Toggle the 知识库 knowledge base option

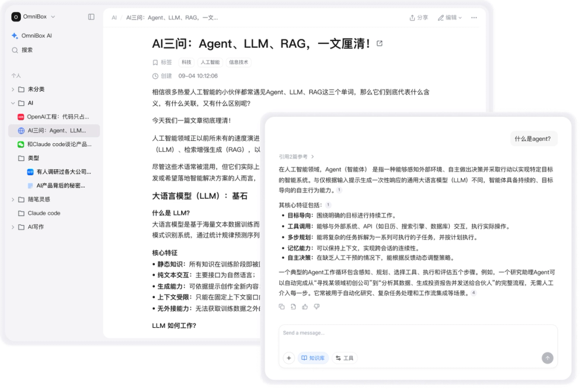pos(313,359)
